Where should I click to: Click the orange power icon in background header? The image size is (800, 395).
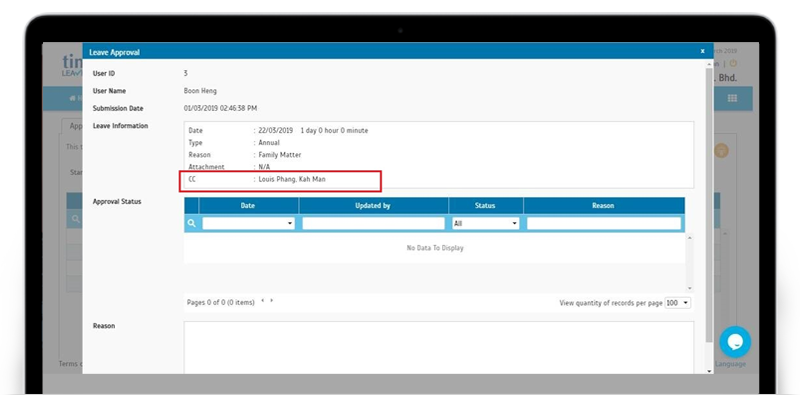click(x=733, y=64)
